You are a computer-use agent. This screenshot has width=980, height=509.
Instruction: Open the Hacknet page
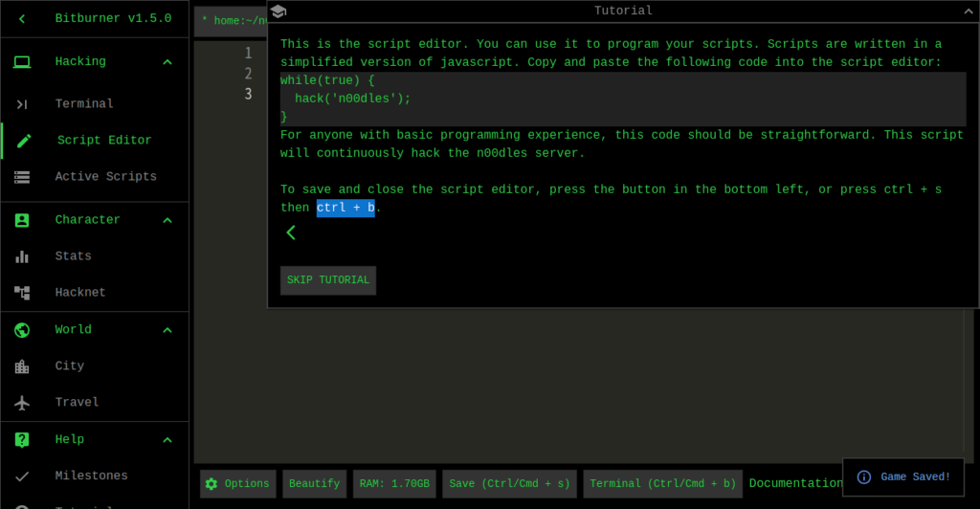click(x=95, y=292)
